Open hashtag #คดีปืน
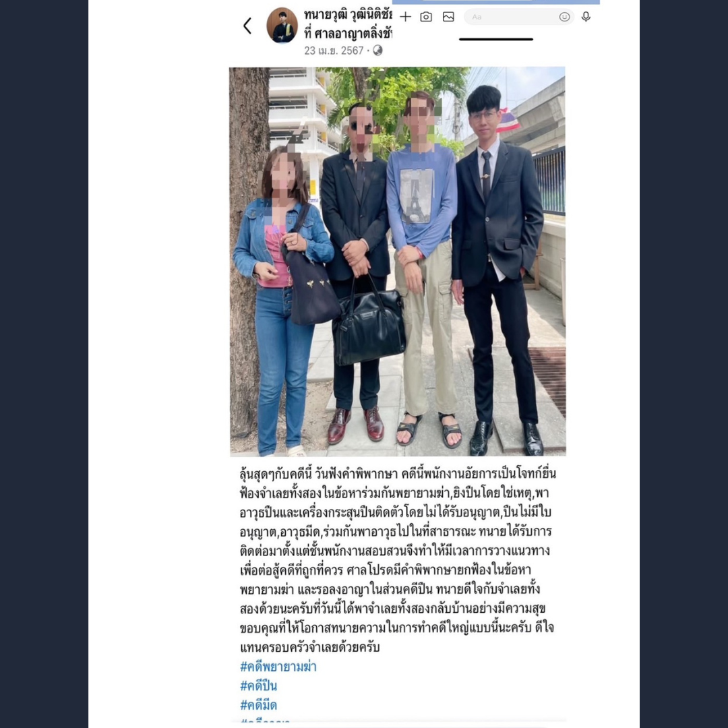This screenshot has height=728, width=728. click(x=258, y=686)
